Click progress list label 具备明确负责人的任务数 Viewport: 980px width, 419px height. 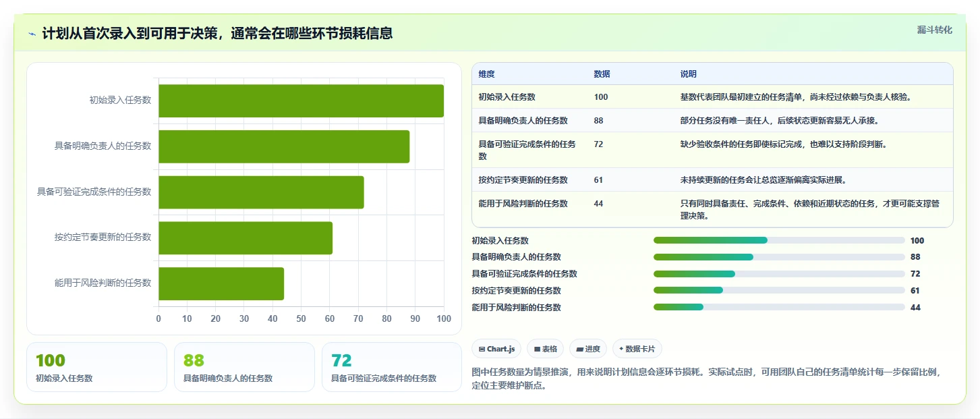click(517, 257)
